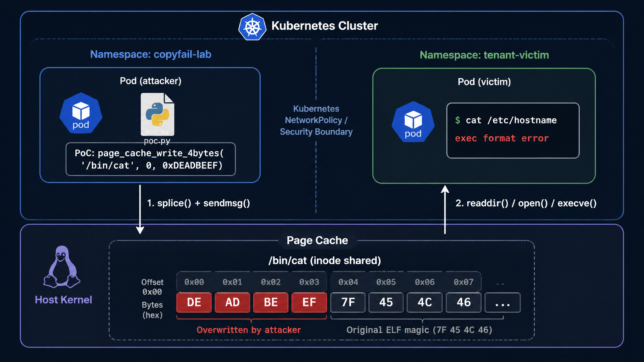The width and height of the screenshot is (644, 362).
Task: Click the 'cat /etc/hostname' terminal command
Action: pos(511,120)
